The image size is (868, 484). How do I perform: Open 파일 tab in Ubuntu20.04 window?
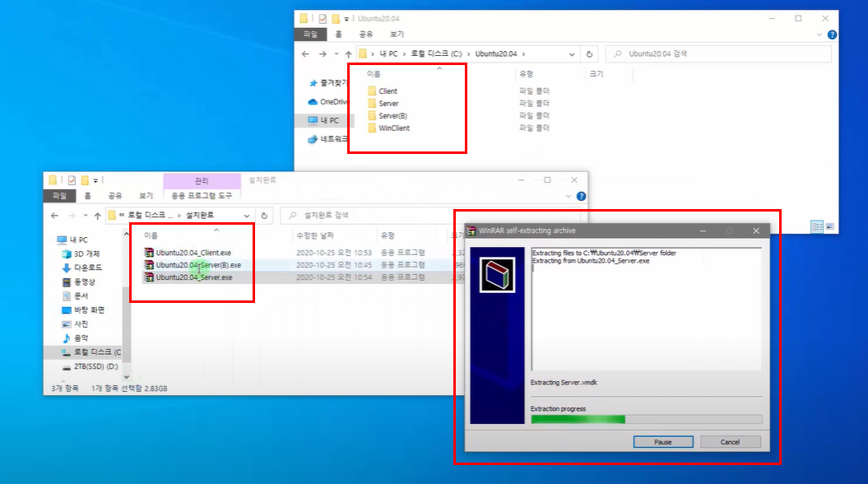click(x=310, y=35)
